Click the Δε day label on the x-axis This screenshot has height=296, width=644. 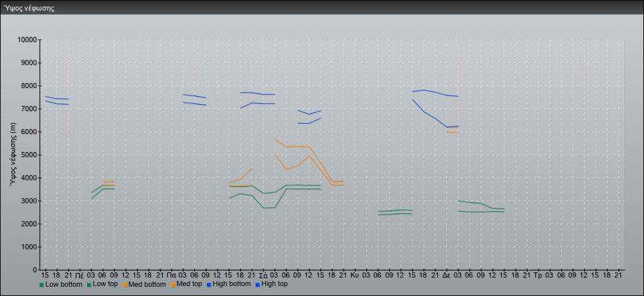click(x=447, y=275)
